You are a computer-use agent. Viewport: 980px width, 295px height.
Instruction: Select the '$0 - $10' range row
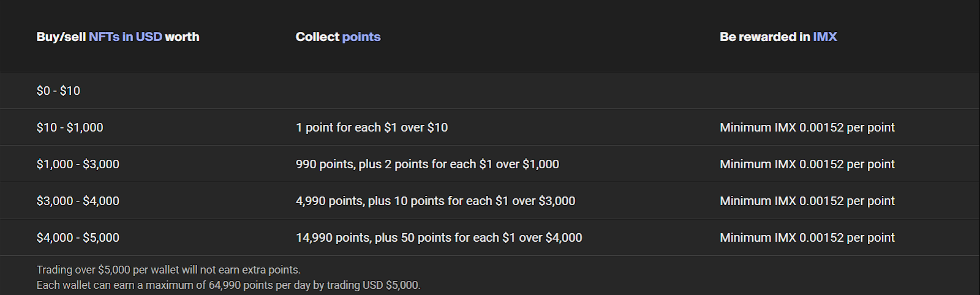pos(58,91)
